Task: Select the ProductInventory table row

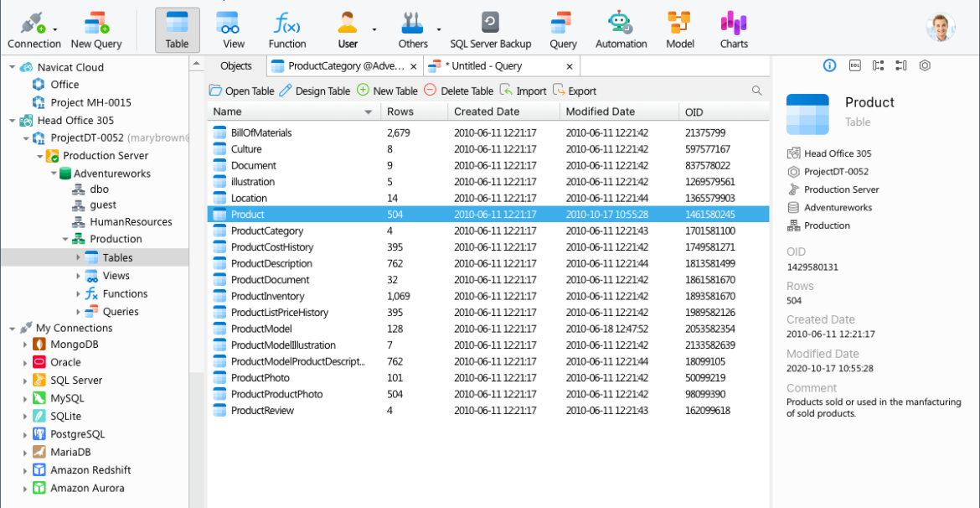Action: point(487,296)
